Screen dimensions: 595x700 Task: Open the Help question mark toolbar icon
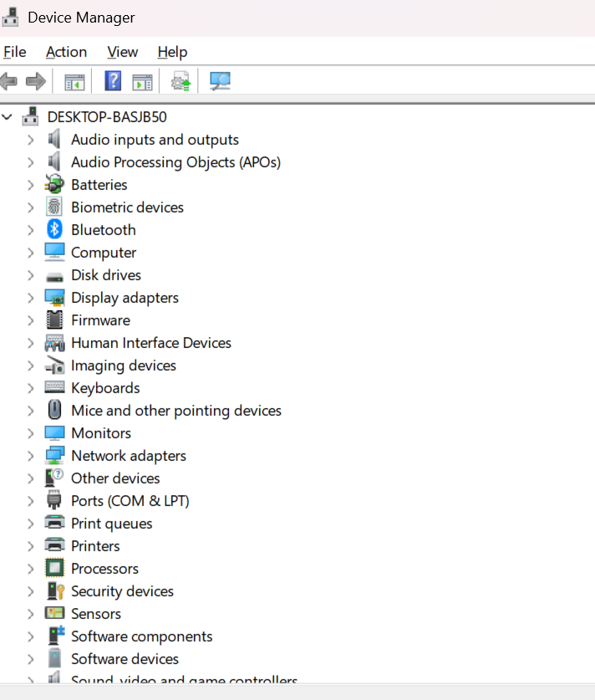click(113, 81)
